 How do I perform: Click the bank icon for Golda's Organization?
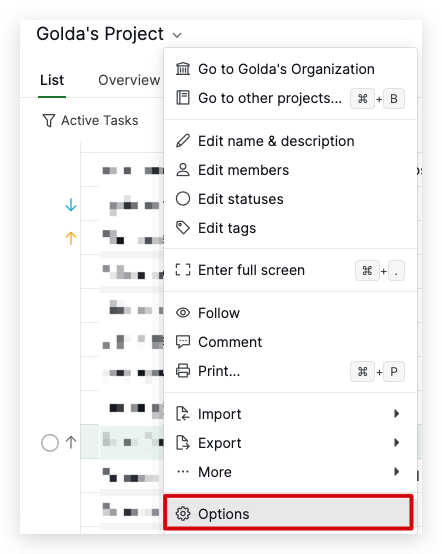click(x=183, y=69)
